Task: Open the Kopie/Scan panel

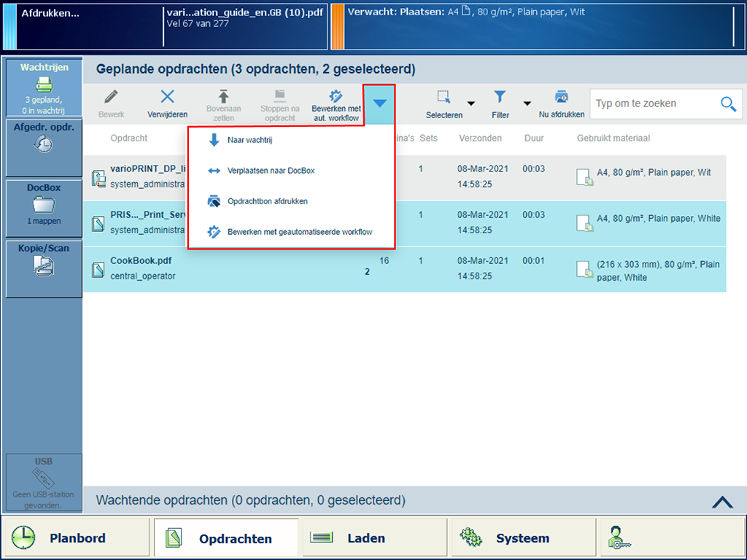Action: [44, 267]
